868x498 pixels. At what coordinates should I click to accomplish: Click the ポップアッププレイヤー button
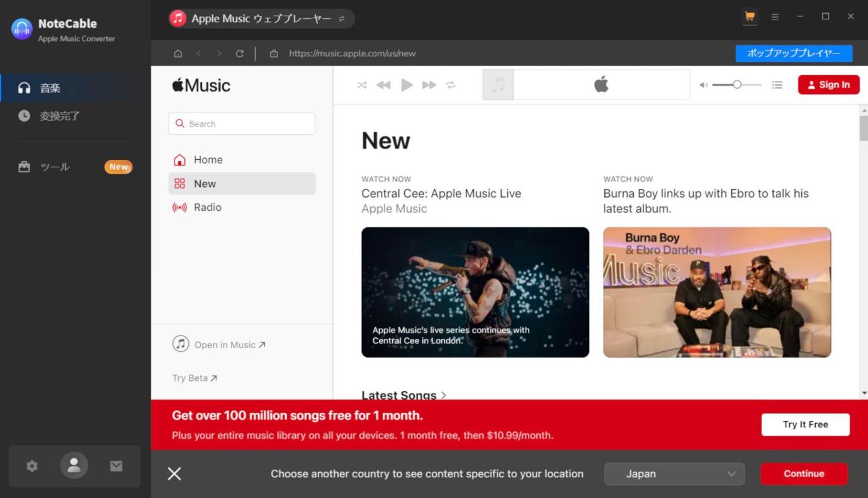pos(794,54)
